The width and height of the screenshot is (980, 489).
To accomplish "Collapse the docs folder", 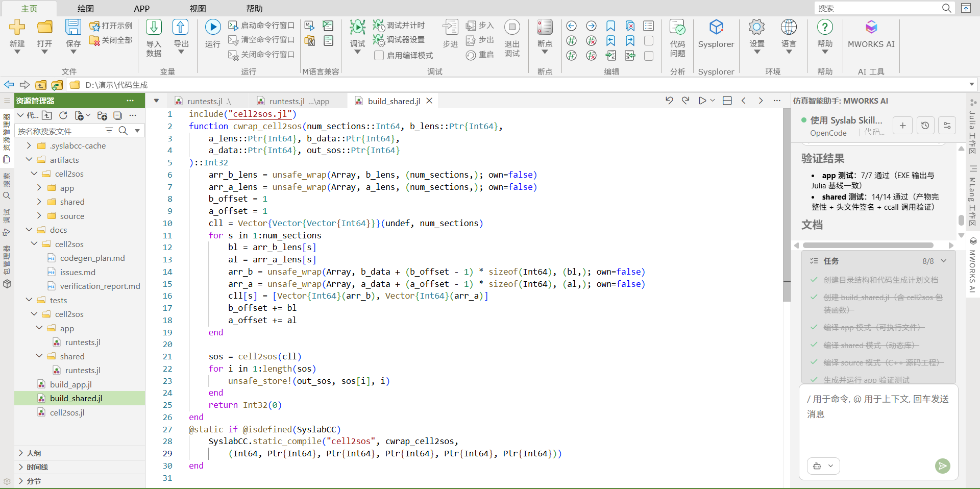I will pos(29,230).
